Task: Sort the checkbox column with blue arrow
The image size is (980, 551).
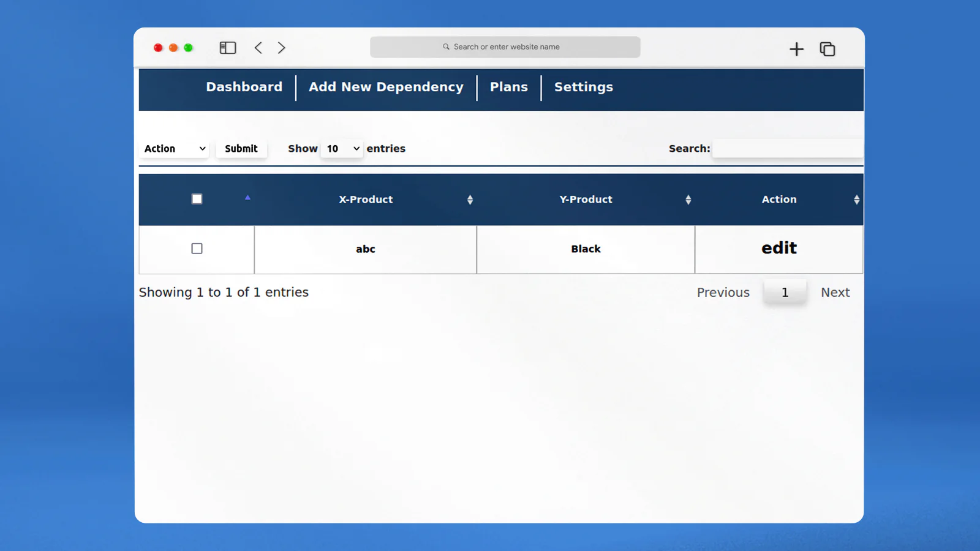Action: pos(247,198)
